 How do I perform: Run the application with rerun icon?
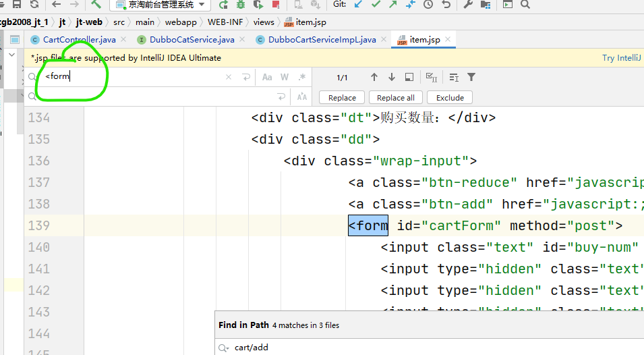tap(223, 5)
